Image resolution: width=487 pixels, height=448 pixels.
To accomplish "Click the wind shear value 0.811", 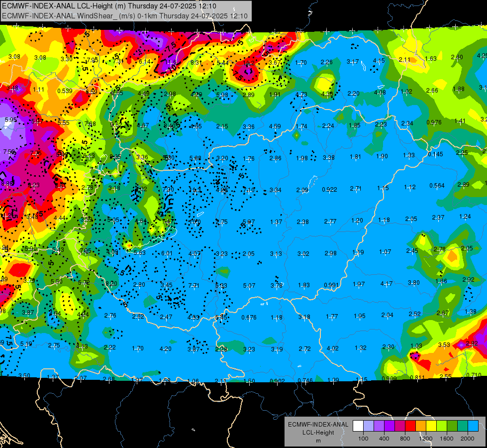I will 418,378.
